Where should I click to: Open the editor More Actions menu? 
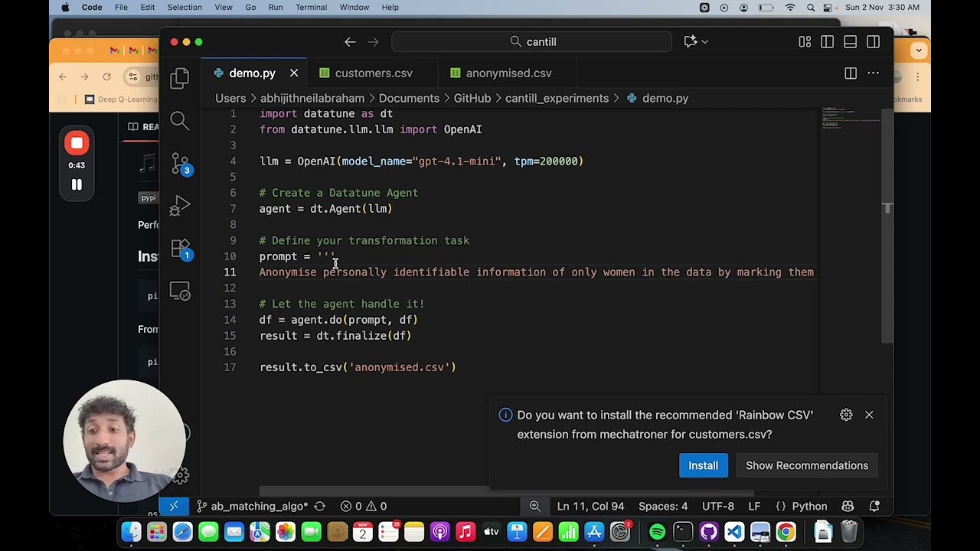(x=873, y=73)
